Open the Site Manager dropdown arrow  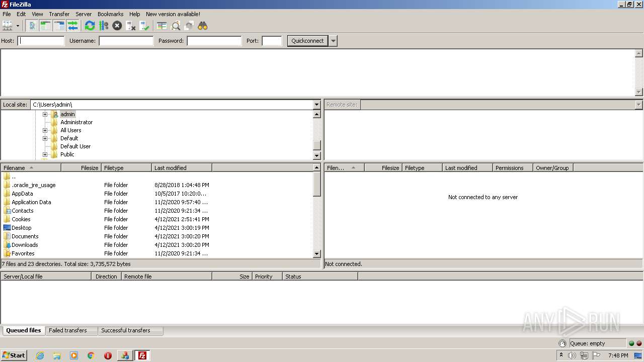click(18, 26)
